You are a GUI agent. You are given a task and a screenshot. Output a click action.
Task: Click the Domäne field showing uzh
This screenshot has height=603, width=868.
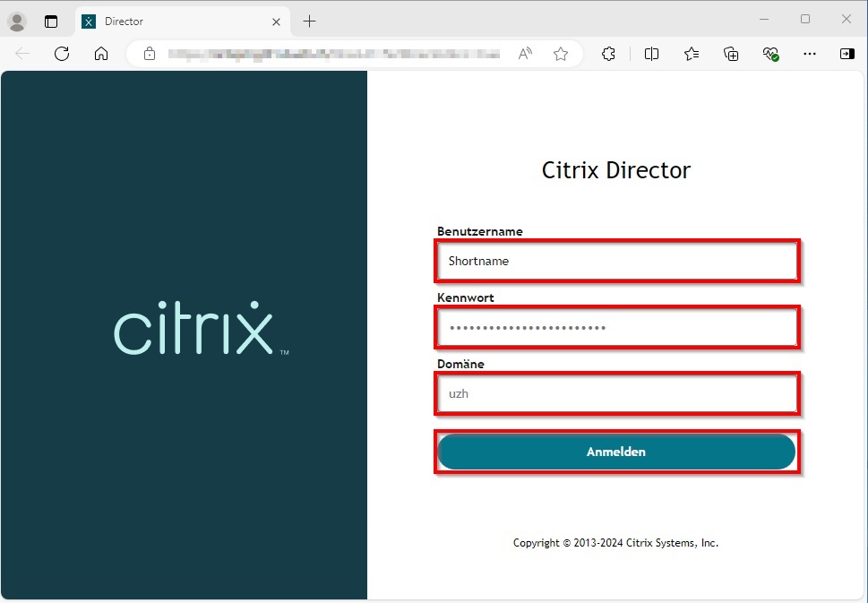coord(615,393)
